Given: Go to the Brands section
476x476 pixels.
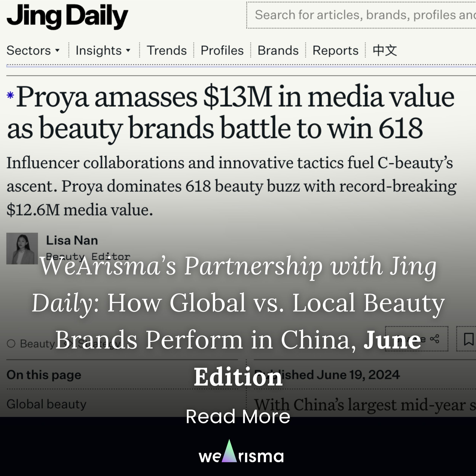Looking at the screenshot, I should pos(278,51).
